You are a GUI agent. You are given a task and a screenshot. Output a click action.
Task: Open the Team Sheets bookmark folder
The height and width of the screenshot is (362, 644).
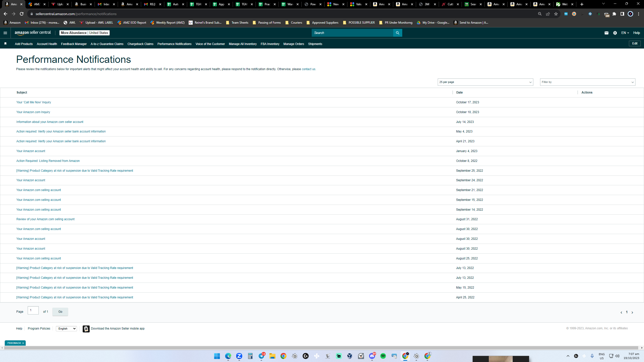coord(237,23)
